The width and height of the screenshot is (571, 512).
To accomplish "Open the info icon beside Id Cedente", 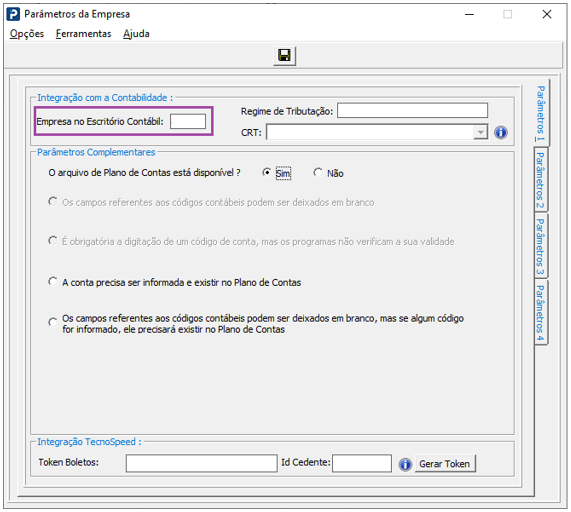I will [x=405, y=464].
